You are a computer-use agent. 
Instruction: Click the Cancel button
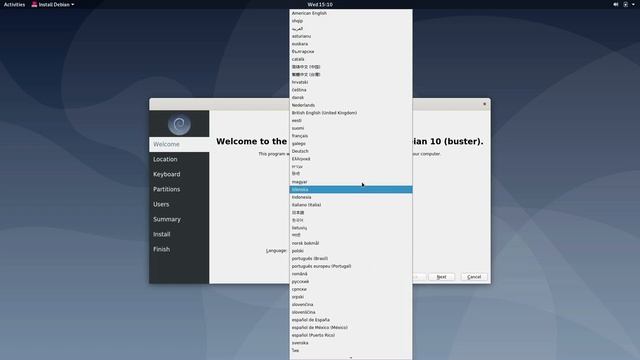(x=474, y=277)
